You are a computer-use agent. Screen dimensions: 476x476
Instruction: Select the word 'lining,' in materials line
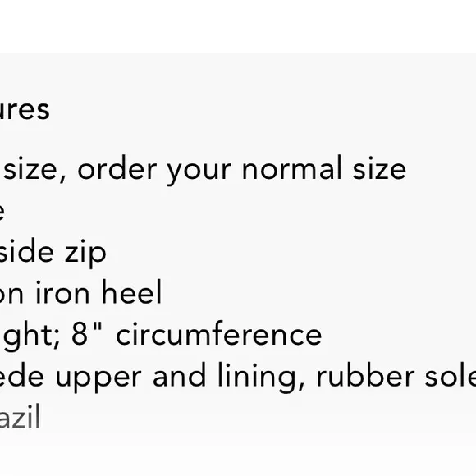[261, 378]
